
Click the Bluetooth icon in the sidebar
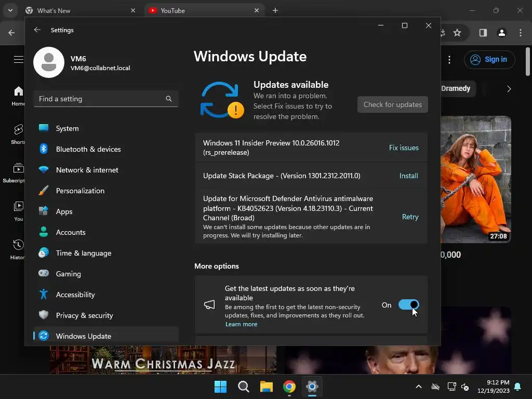tap(44, 149)
